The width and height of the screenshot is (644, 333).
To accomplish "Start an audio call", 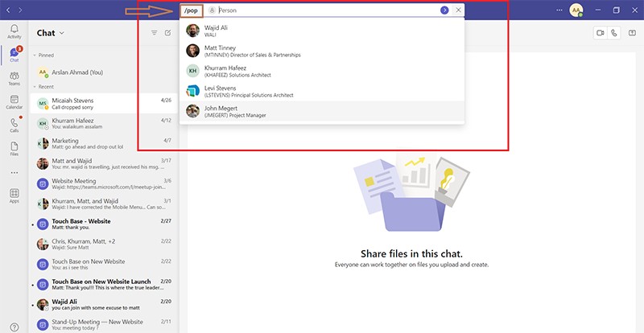I will [614, 33].
